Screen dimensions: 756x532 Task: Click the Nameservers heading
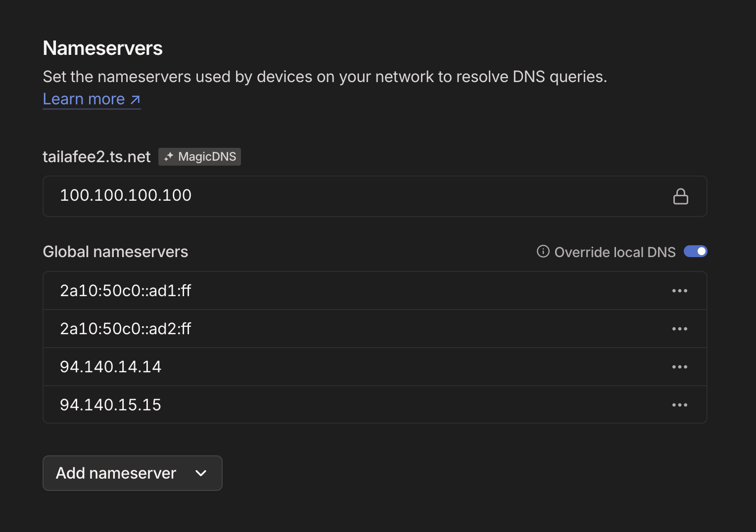point(103,48)
